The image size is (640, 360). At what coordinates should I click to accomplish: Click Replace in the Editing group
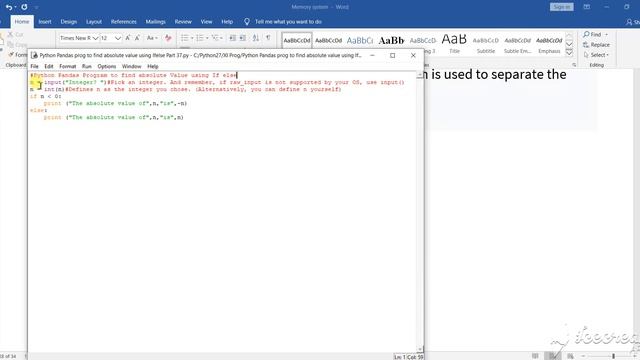tap(596, 45)
